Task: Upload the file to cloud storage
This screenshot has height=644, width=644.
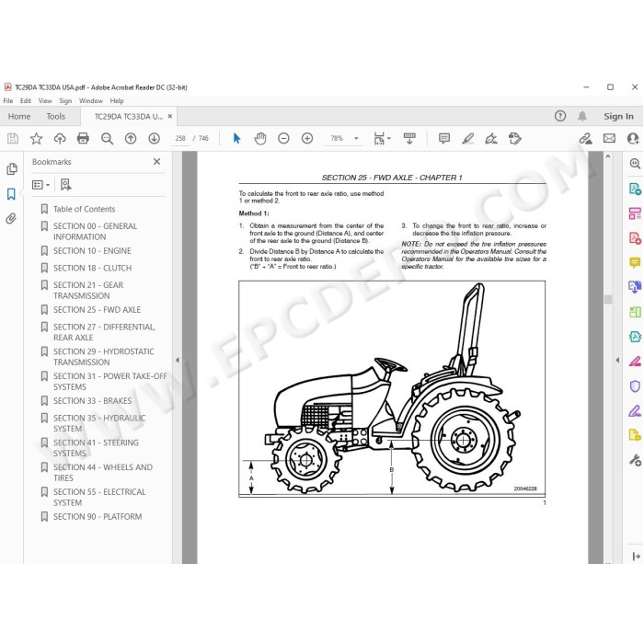Action: pyautogui.click(x=60, y=138)
